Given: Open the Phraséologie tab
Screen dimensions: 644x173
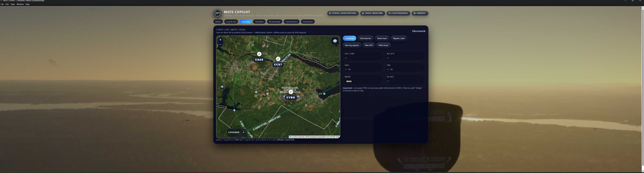Looking at the screenshot, I should [275, 22].
